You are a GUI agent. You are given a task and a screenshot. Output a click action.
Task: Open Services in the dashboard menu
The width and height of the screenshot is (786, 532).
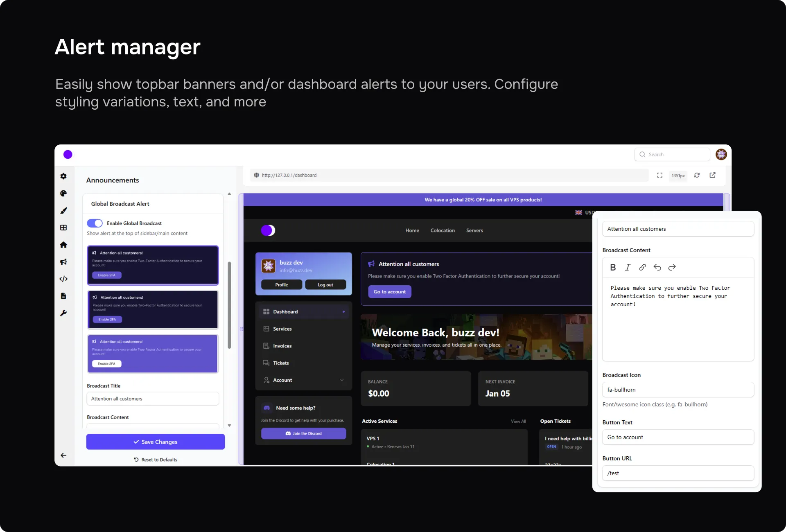282,329
